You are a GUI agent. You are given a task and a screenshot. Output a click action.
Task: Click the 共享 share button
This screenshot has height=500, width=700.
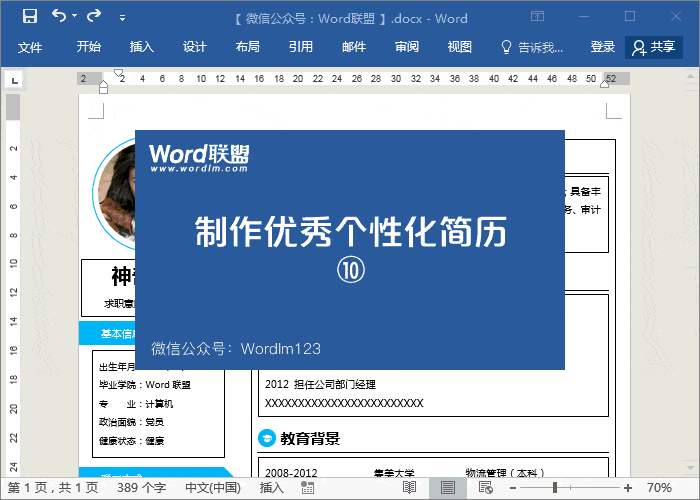coord(654,47)
